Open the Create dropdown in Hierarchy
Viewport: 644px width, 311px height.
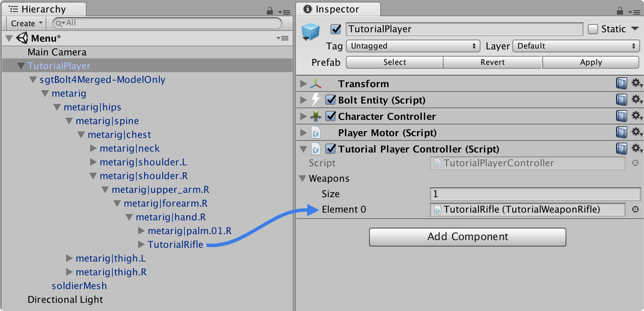pyautogui.click(x=27, y=23)
